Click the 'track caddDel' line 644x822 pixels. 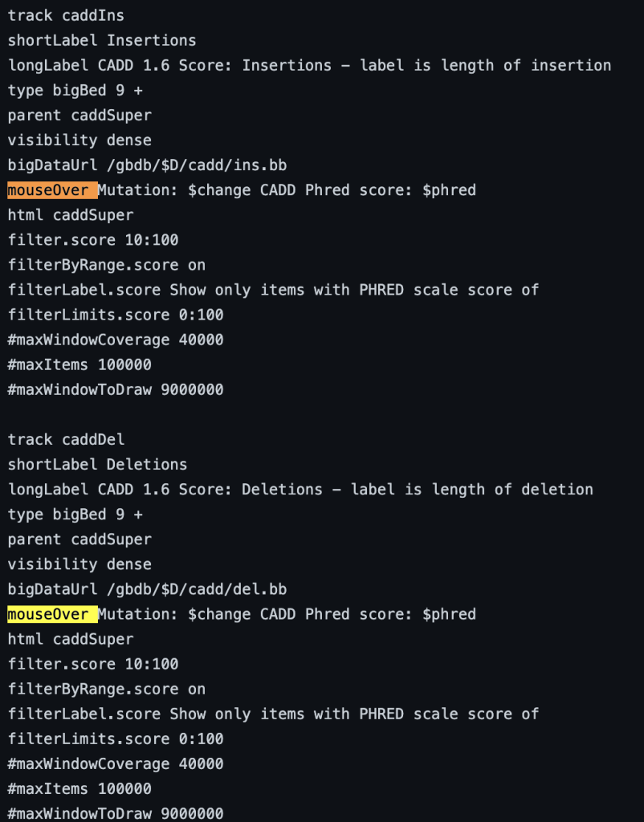point(66,440)
